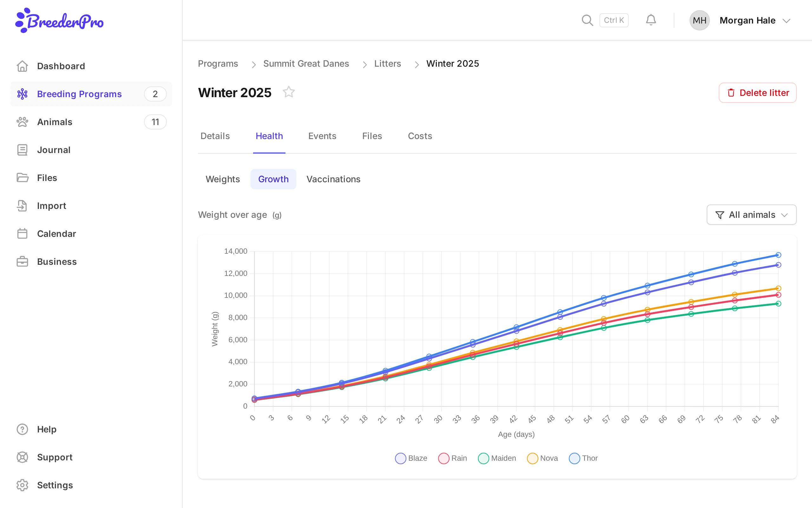Star the Winter 2025 litter as favorite
The width and height of the screenshot is (812, 508).
[x=289, y=92]
